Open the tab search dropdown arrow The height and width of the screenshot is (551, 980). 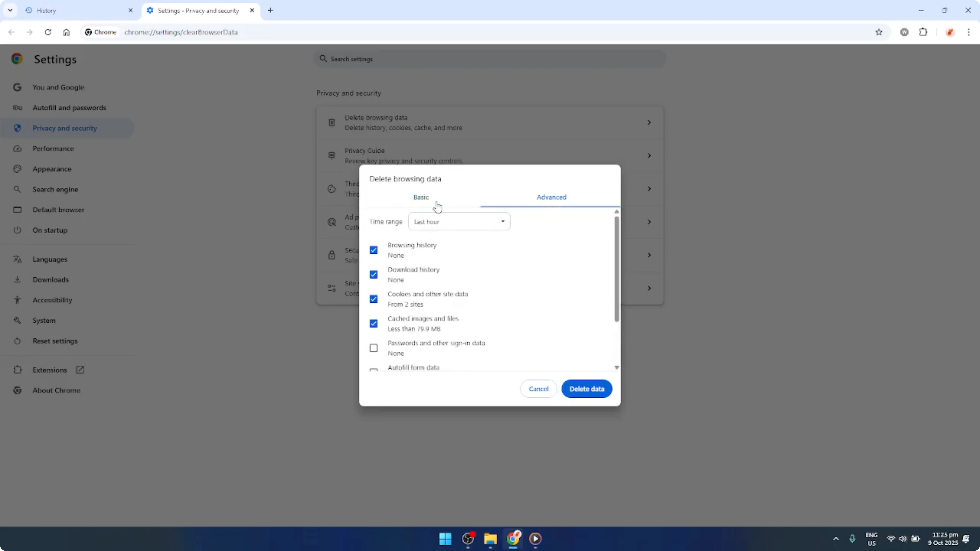10,10
